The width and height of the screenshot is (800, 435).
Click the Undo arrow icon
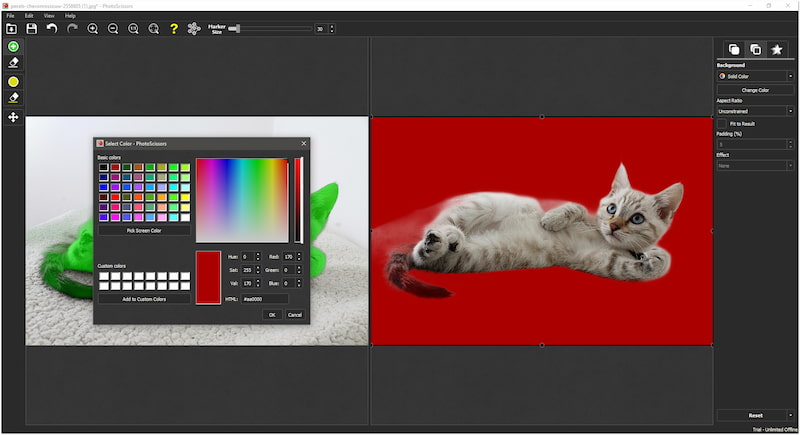[52, 29]
